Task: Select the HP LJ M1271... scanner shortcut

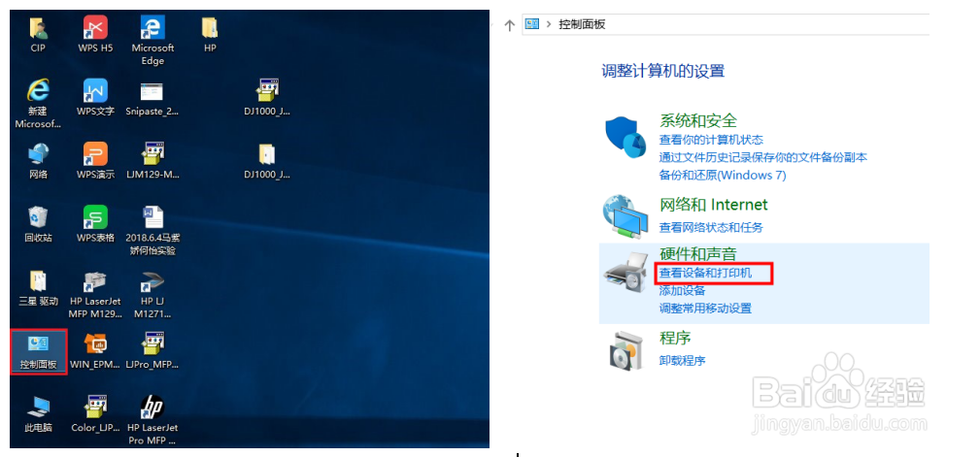Action: [x=152, y=295]
